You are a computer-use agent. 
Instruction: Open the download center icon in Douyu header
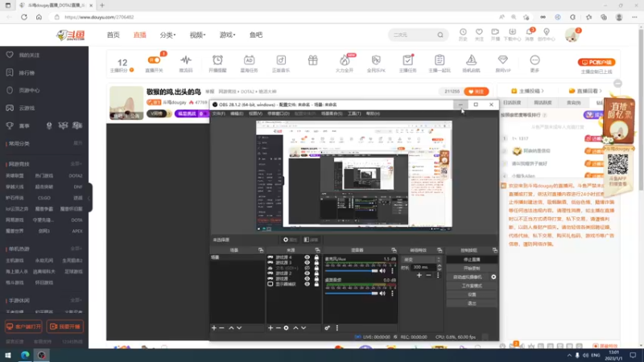512,32
